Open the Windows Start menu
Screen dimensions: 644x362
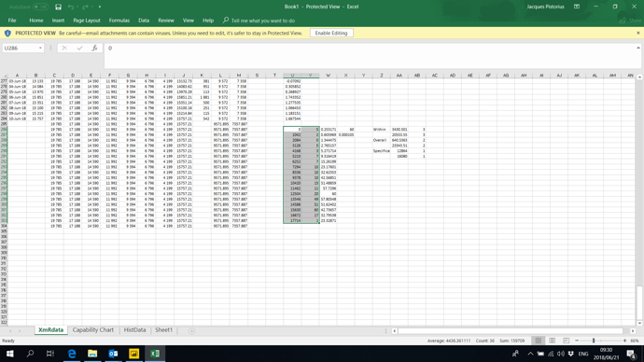coord(10,354)
